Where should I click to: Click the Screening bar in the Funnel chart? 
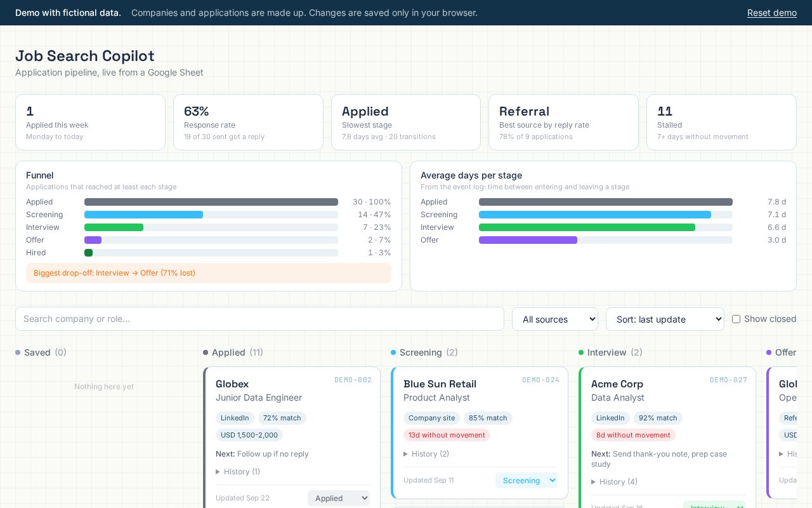point(143,215)
